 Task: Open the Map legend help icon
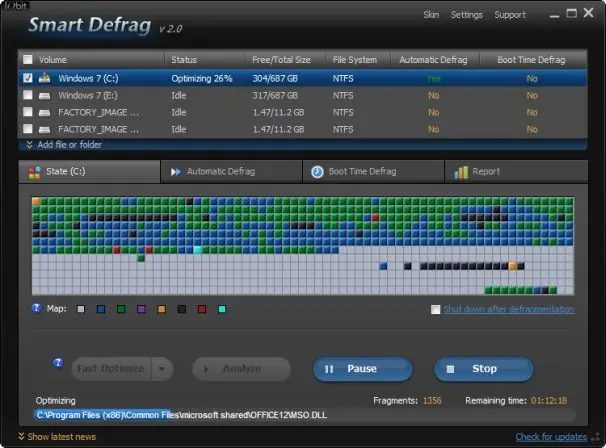coord(36,308)
